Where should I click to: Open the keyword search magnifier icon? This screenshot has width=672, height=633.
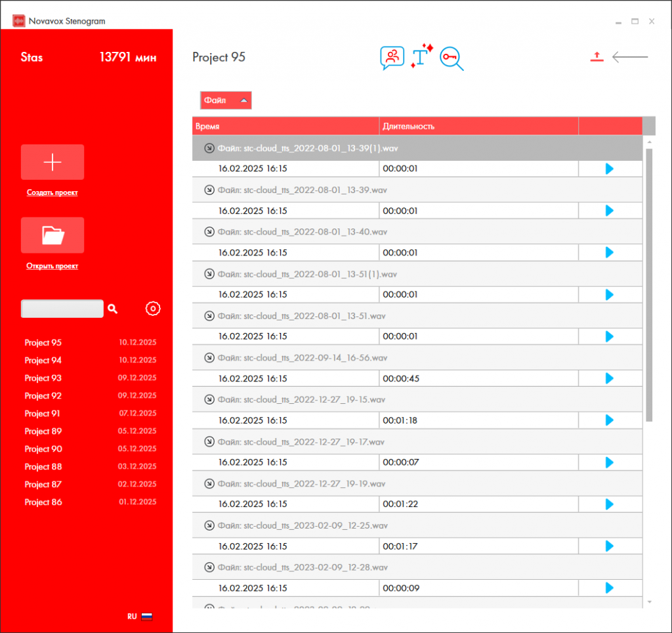(x=451, y=58)
